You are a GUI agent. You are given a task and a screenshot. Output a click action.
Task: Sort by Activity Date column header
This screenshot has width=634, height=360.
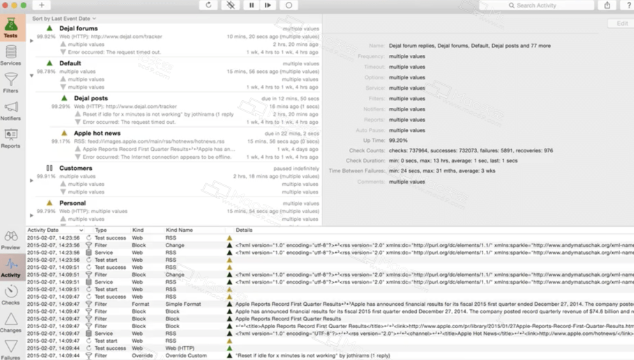[x=55, y=230]
